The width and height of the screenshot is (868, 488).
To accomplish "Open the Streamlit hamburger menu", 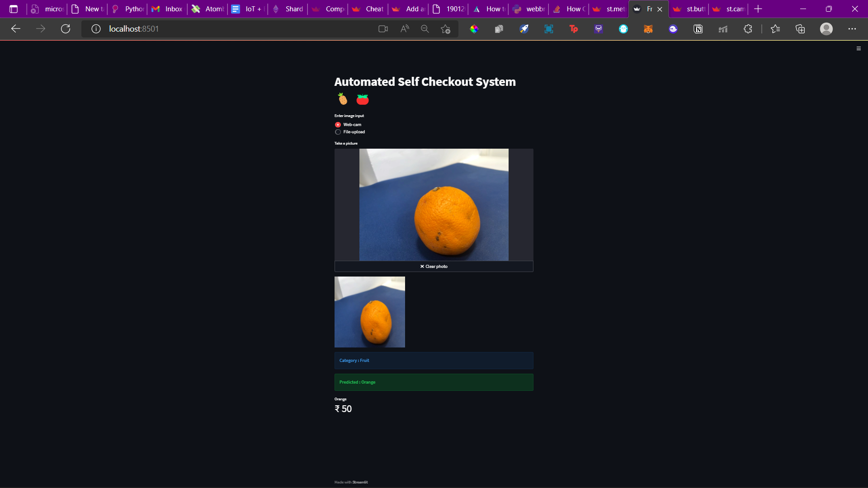I will (x=858, y=48).
